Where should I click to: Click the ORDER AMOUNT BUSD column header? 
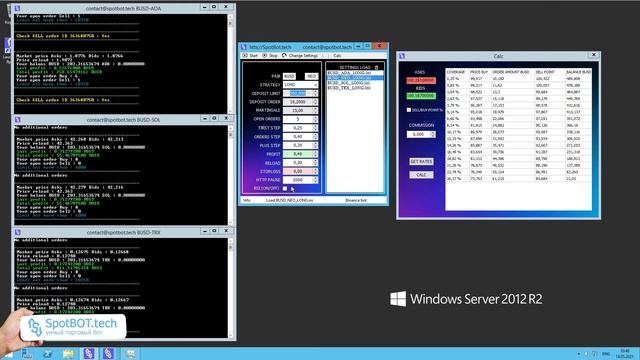[x=511, y=72]
